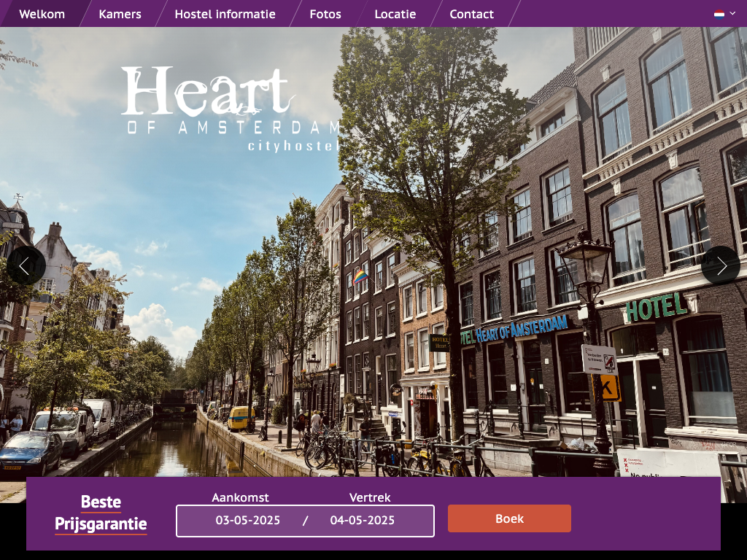Go to Locatie in the menu

pos(395,14)
